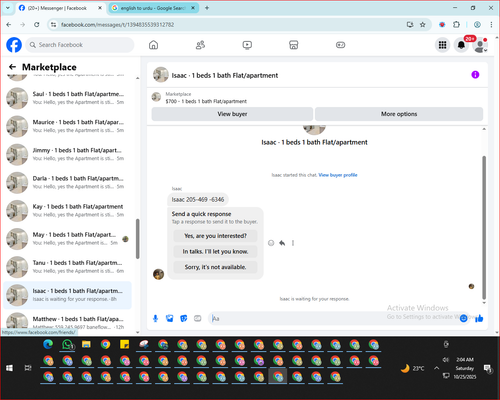This screenshot has height=400, width=500.
Task: Open the notifications bell
Action: point(461,45)
